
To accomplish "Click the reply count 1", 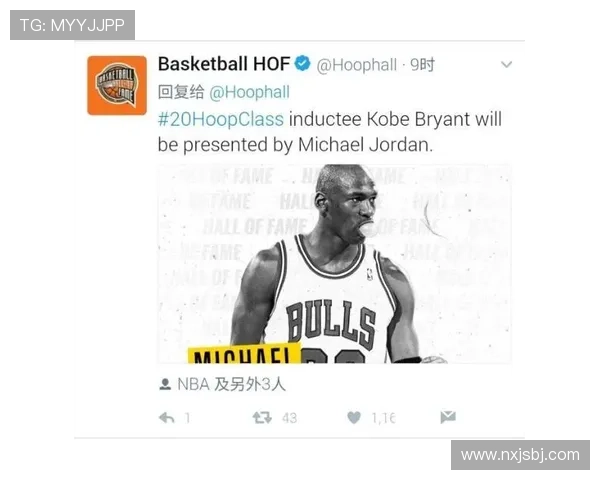I will pos(187,418).
